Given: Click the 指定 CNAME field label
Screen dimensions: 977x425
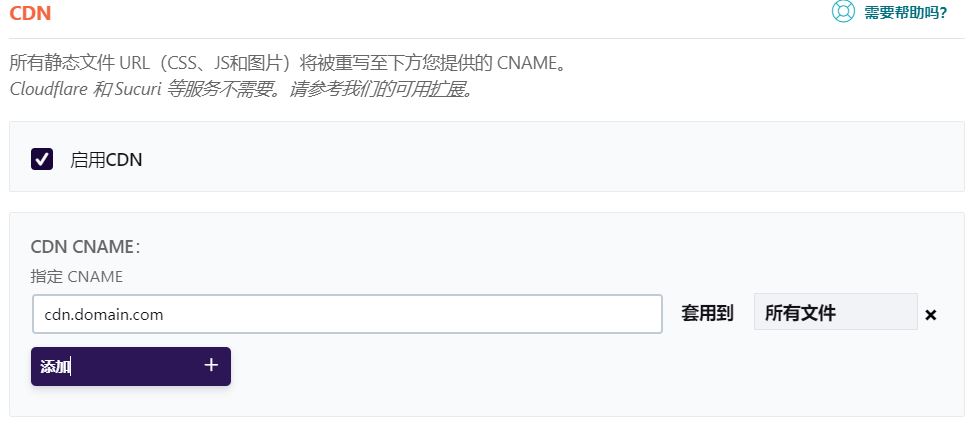Looking at the screenshot, I should 77,277.
